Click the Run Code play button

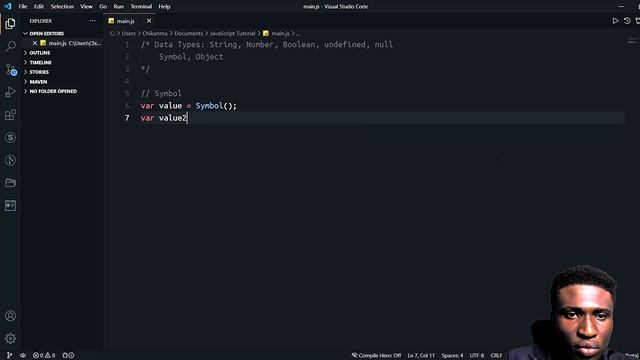click(x=615, y=21)
